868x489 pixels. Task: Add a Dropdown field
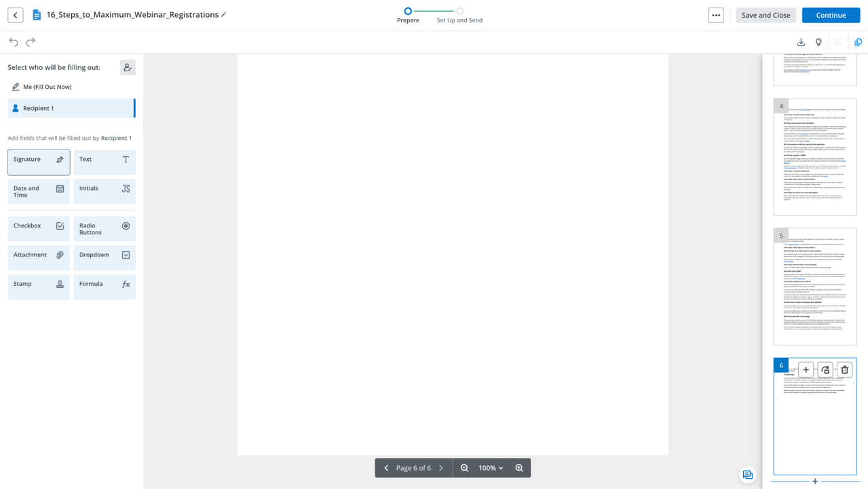coord(105,258)
